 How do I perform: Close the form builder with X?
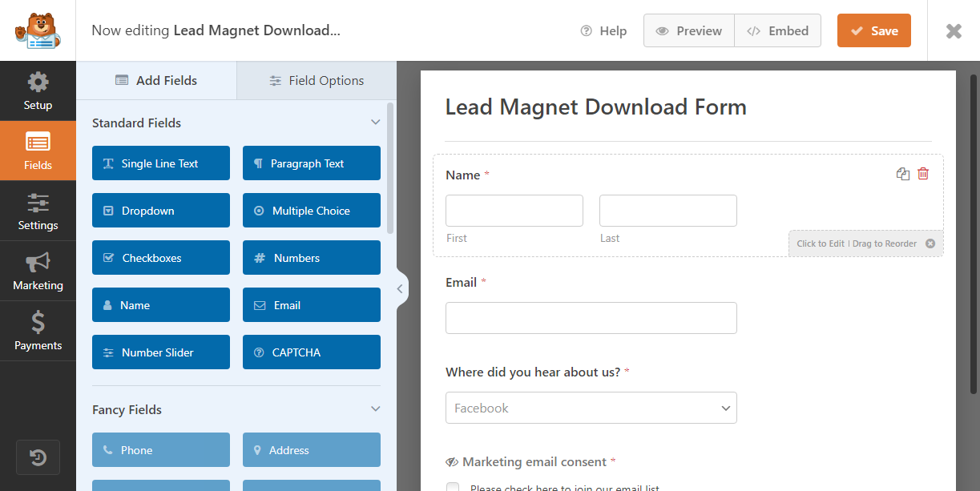tap(954, 30)
